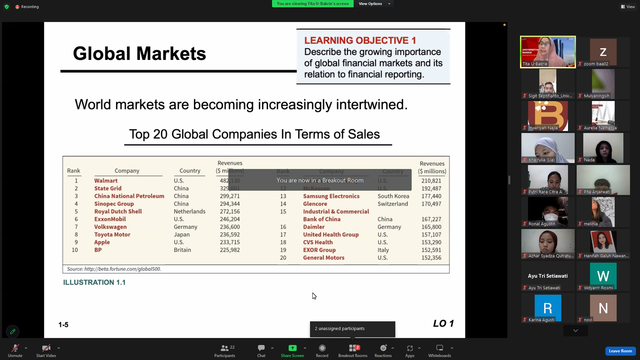Click the '2 unassigned participants' tooltip
Viewport: 640px width, 360px height.
coord(352,329)
